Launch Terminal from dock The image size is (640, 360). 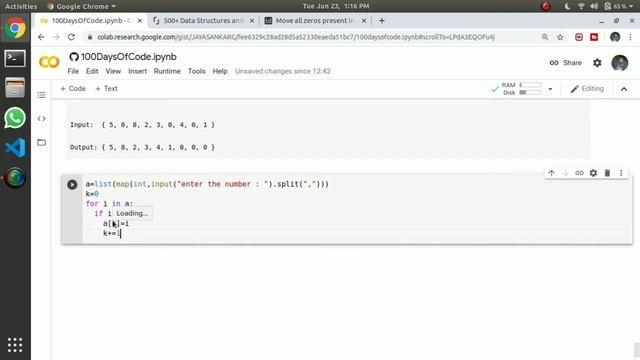click(x=15, y=58)
